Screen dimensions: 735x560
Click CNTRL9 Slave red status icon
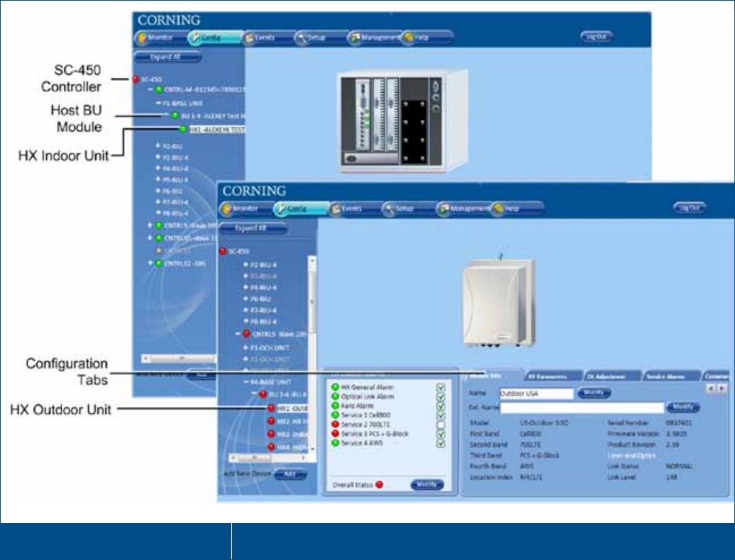pos(247,334)
